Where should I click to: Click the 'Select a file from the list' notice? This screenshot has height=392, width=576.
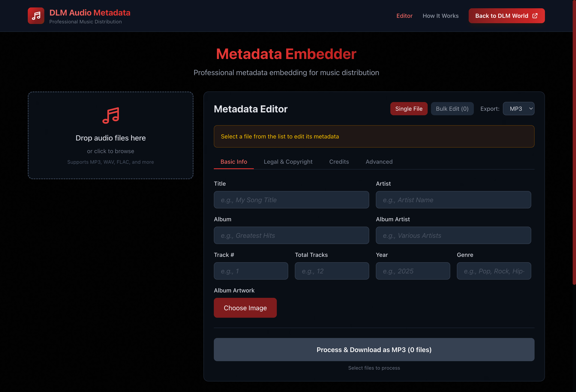click(374, 136)
